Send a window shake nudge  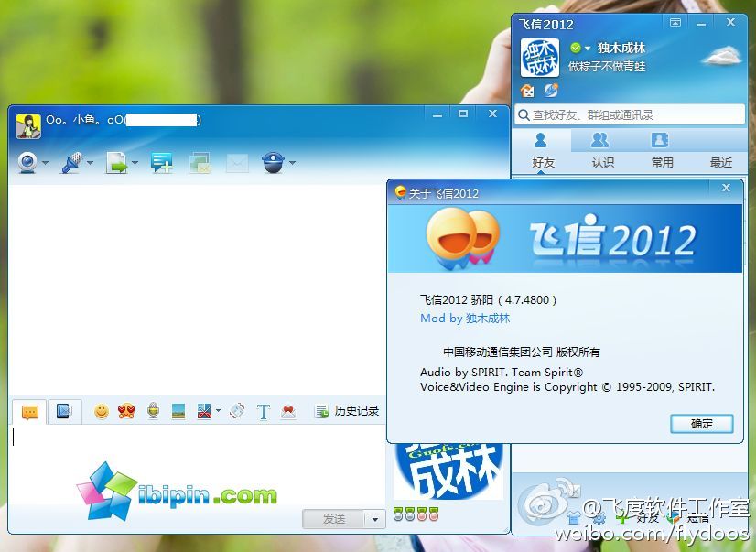click(237, 411)
